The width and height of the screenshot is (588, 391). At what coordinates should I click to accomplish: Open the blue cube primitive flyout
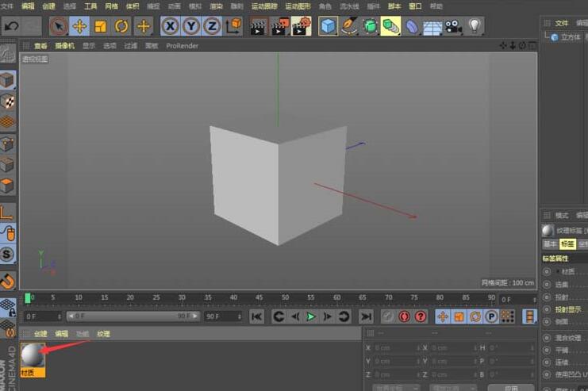tap(328, 26)
